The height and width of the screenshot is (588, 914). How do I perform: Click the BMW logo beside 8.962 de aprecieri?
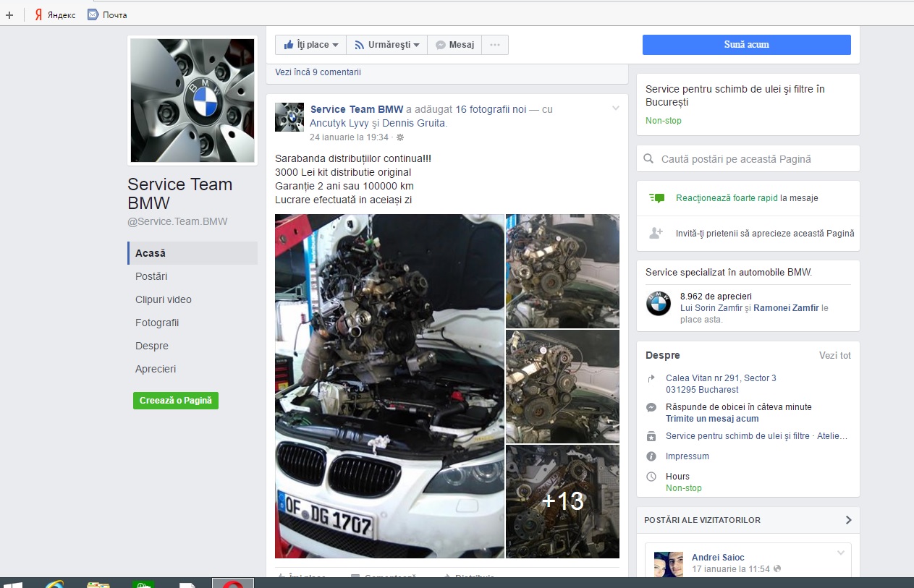pyautogui.click(x=659, y=304)
